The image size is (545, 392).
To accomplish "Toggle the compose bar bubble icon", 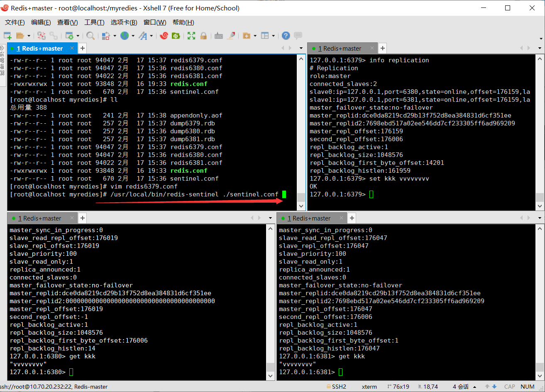I will 297,35.
